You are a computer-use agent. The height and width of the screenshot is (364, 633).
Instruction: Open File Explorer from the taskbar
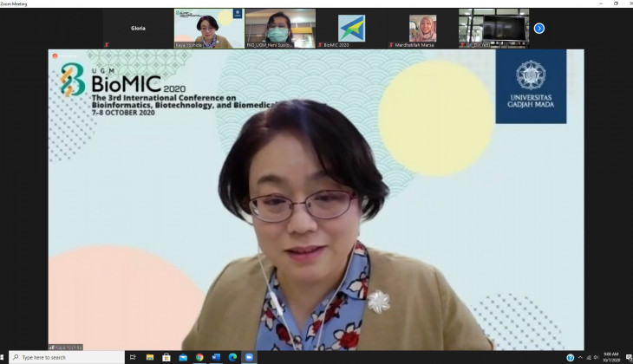(150, 358)
